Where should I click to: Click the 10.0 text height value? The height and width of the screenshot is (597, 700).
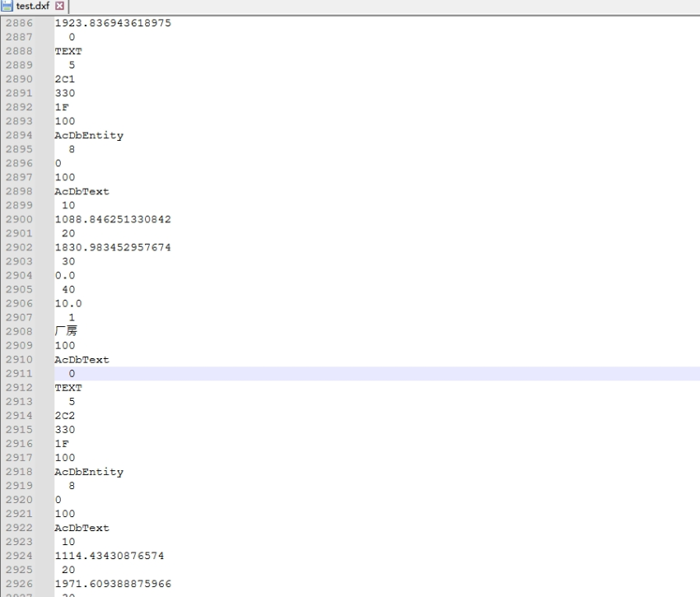tap(68, 304)
